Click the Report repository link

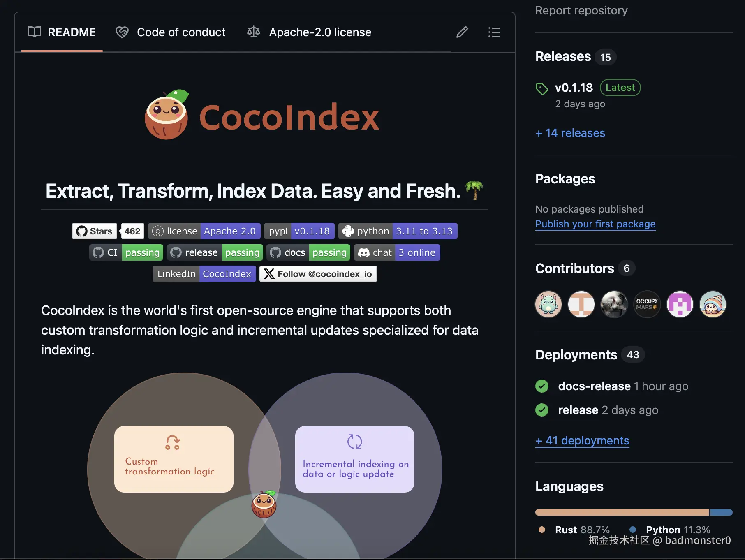point(581,10)
